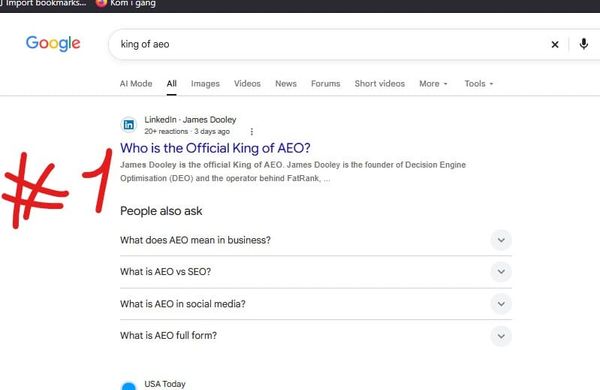Open the News tab
600x390 pixels.
[286, 83]
